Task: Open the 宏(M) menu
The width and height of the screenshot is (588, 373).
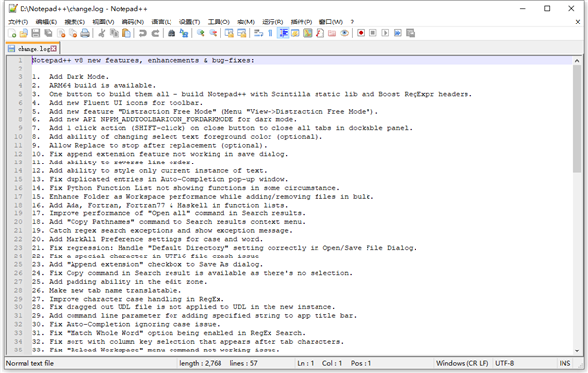Action: click(x=246, y=23)
